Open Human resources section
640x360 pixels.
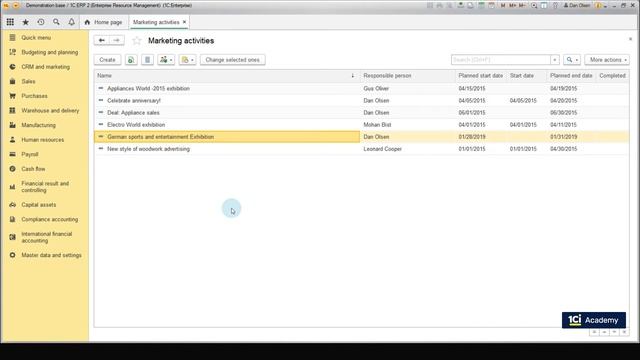coord(42,140)
